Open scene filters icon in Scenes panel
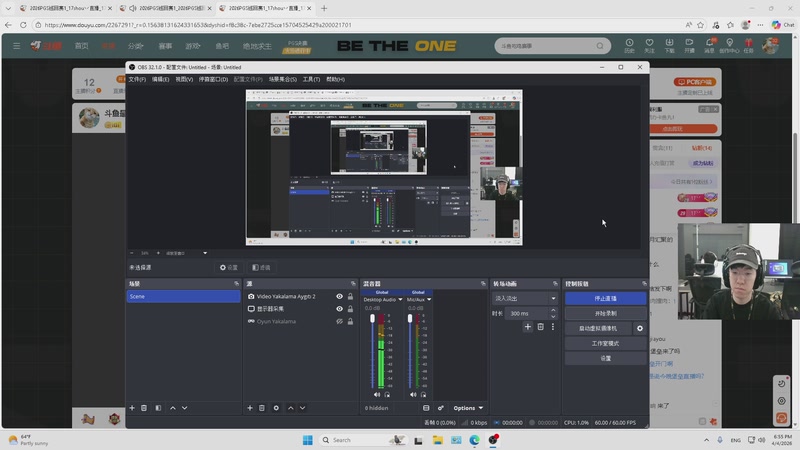The image size is (800, 450). [x=158, y=408]
